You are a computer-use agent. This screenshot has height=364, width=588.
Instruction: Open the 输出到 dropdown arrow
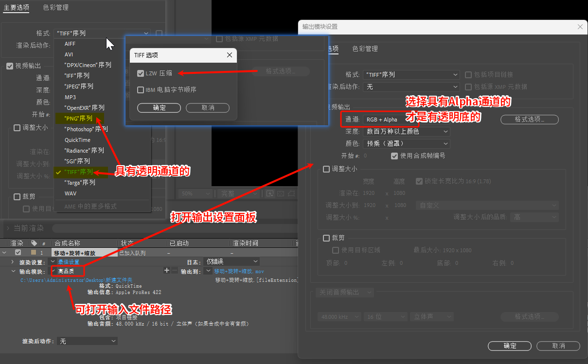tap(208, 271)
